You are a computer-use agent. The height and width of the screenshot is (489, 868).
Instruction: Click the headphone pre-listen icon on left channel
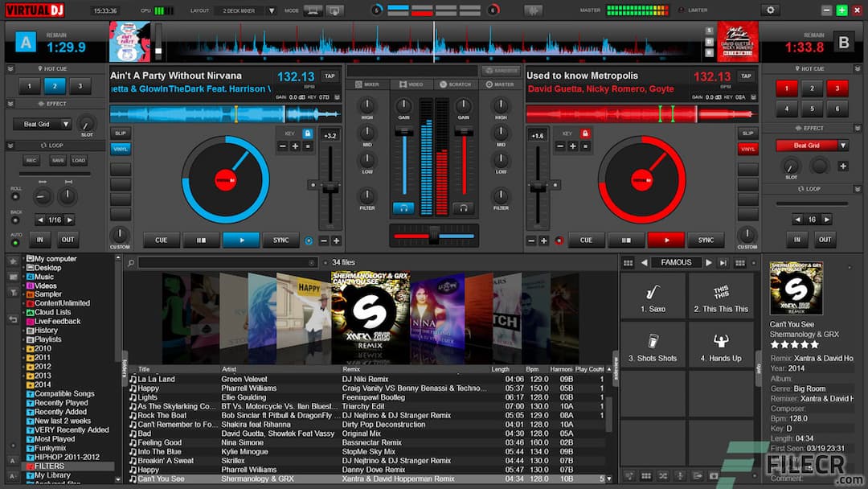(403, 208)
